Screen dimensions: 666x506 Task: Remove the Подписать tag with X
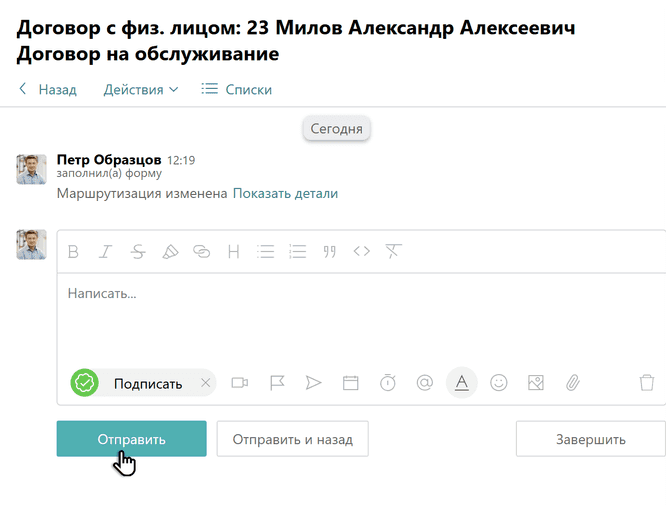pyautogui.click(x=205, y=383)
